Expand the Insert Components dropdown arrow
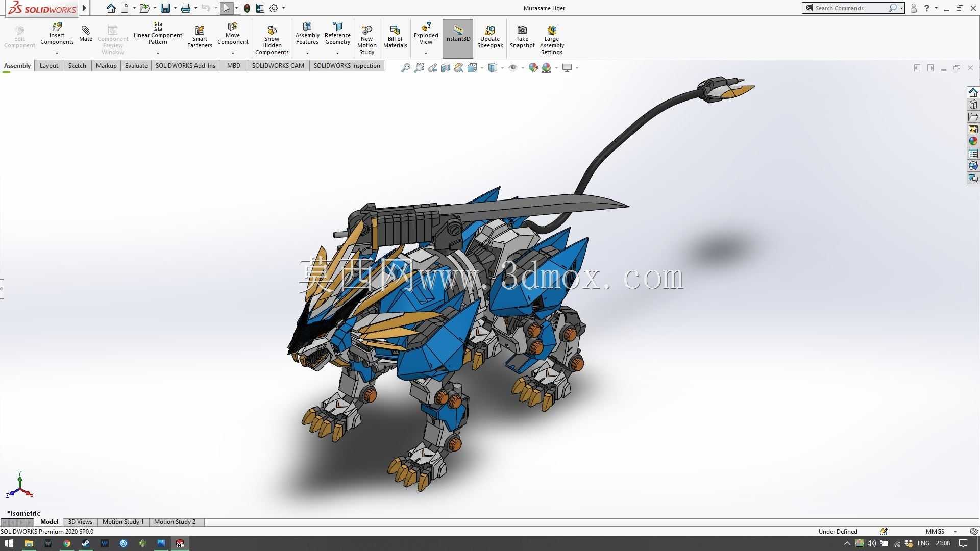This screenshot has height=551, width=980. pyautogui.click(x=57, y=53)
